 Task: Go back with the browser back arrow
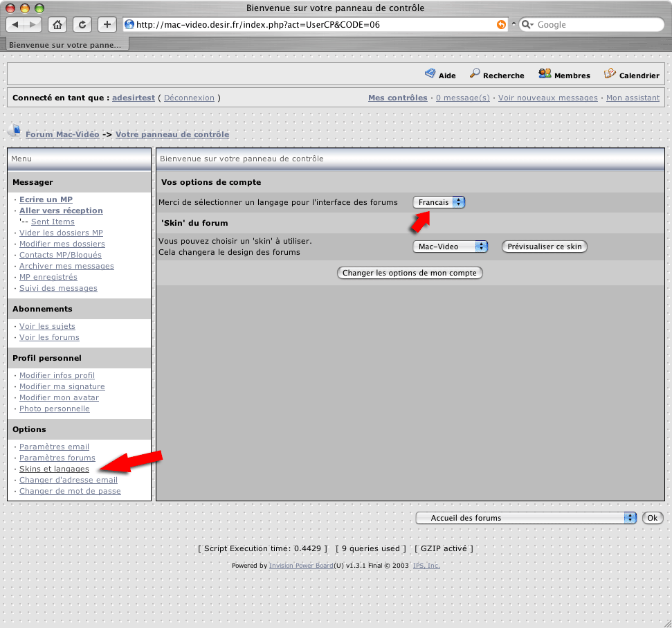tap(15, 24)
